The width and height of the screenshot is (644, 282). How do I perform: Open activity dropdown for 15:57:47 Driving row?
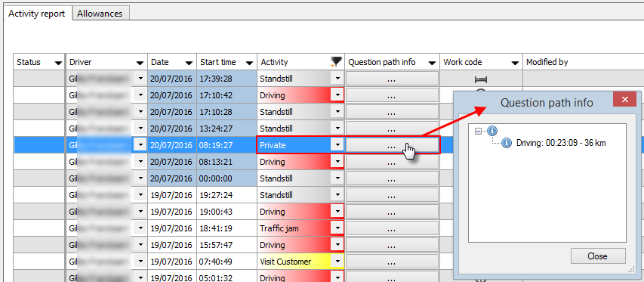click(x=337, y=245)
